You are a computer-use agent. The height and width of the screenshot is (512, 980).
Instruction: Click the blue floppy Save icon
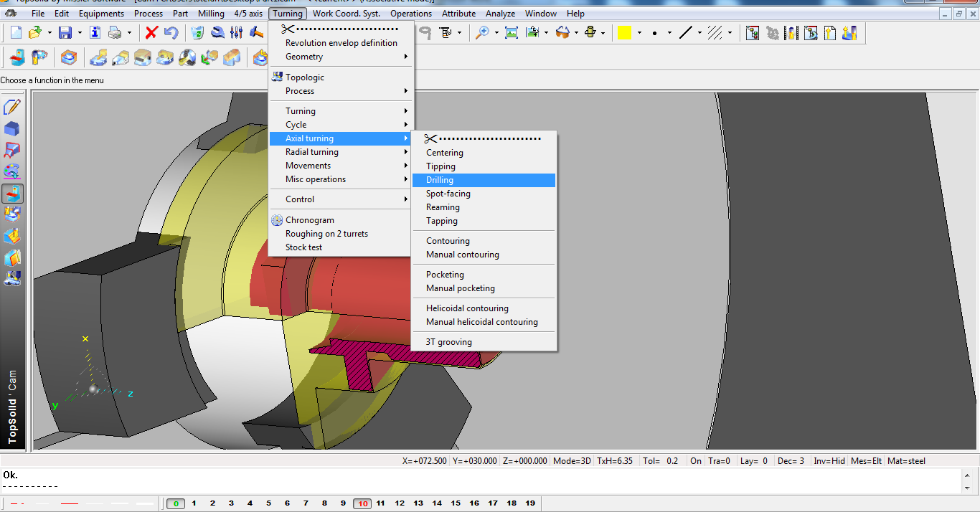point(65,32)
